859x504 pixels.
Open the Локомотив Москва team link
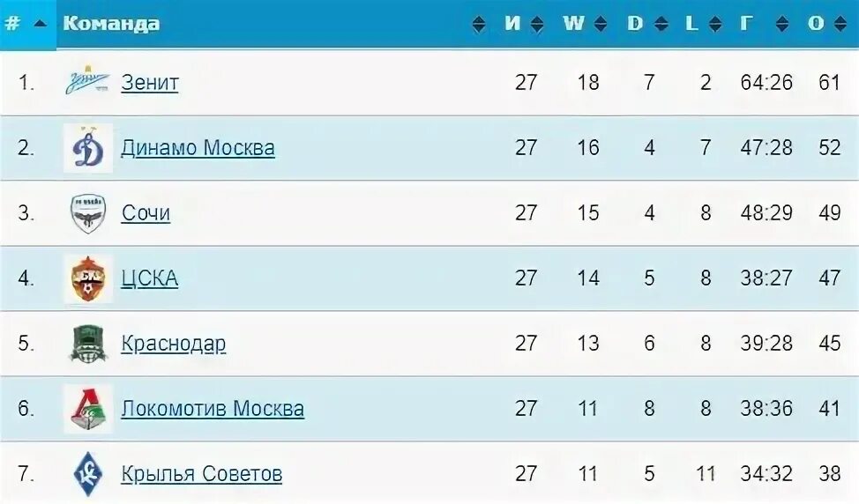pyautogui.click(x=213, y=409)
